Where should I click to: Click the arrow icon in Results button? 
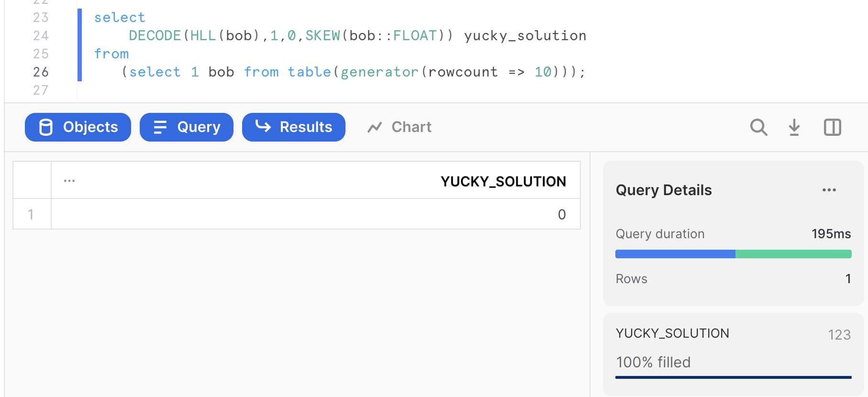263,126
